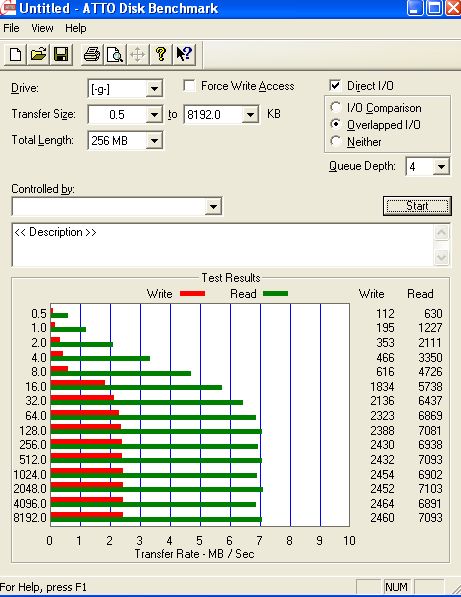Click the 1024.0 transfer size row label
The image size is (461, 597).
(30, 475)
